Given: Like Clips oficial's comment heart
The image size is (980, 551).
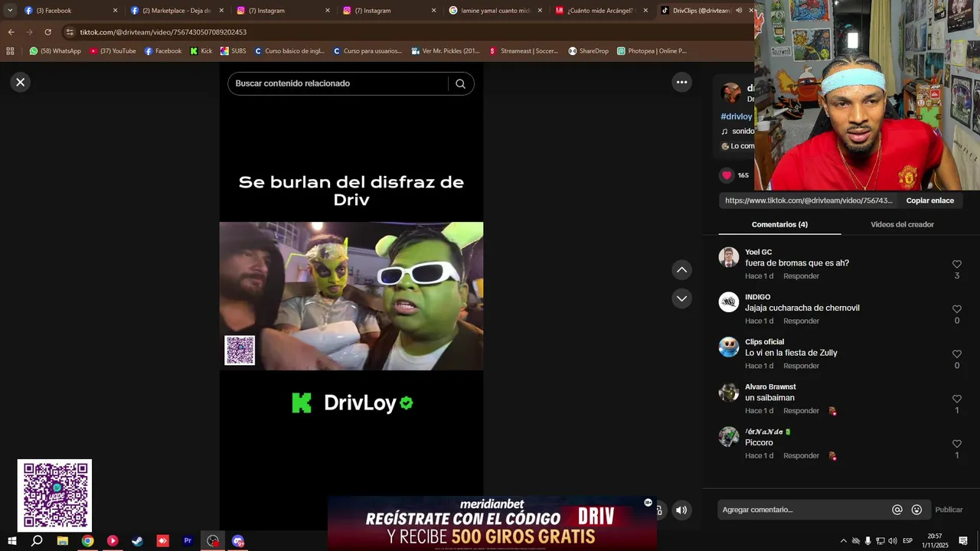Looking at the screenshot, I should click(956, 354).
